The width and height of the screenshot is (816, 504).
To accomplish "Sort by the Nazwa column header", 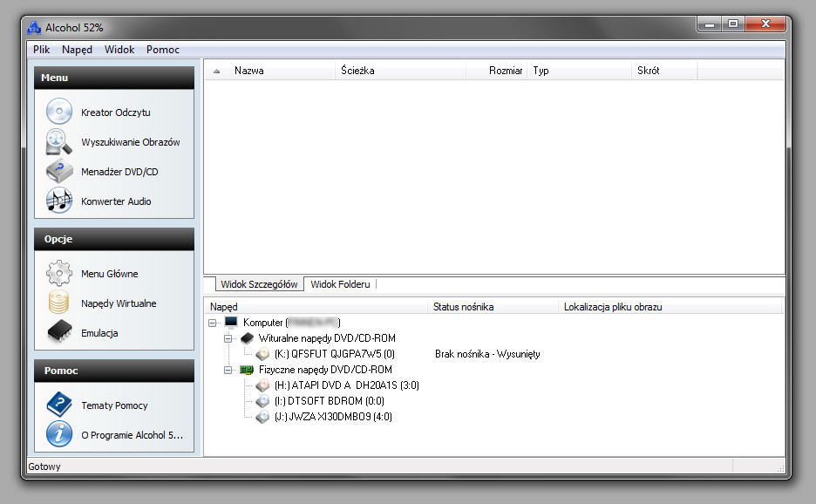I will (x=282, y=71).
